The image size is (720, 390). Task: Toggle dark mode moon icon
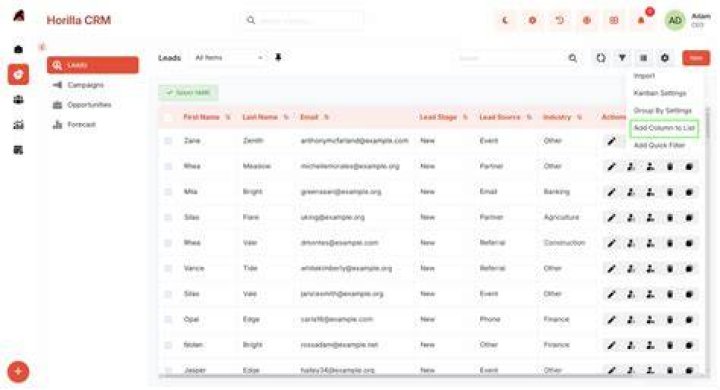tap(505, 20)
